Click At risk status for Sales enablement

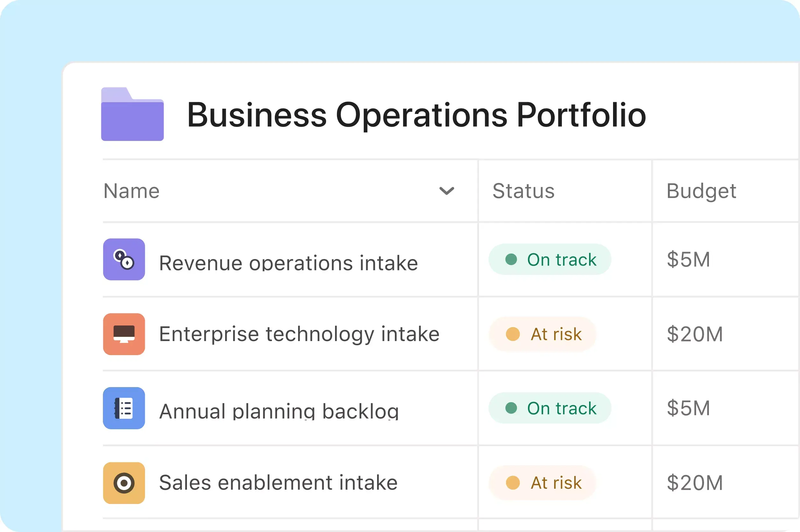tap(543, 483)
